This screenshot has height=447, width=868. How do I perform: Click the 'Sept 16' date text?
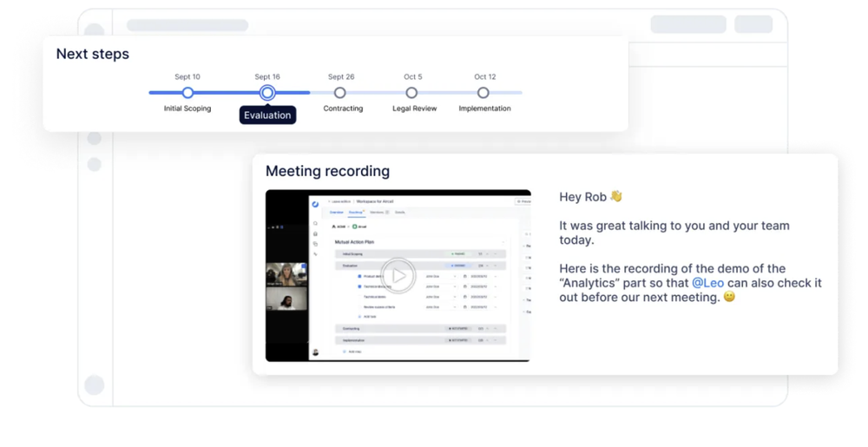pyautogui.click(x=267, y=77)
